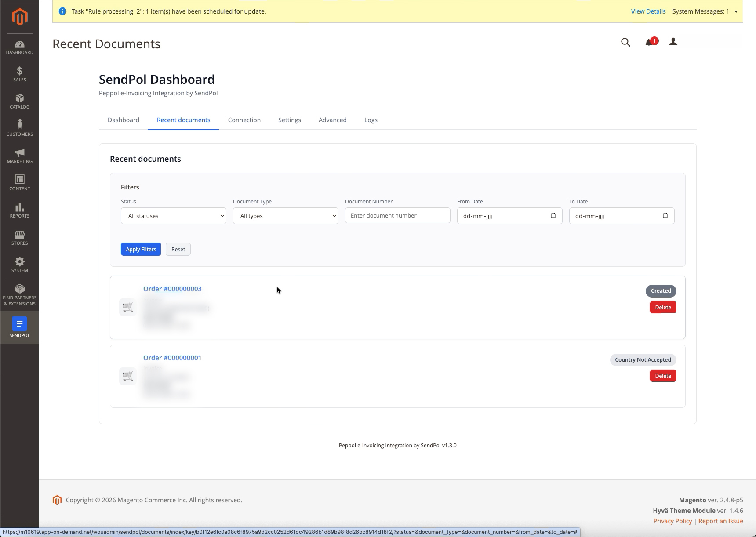Open the To Date calendar picker

coord(665,215)
